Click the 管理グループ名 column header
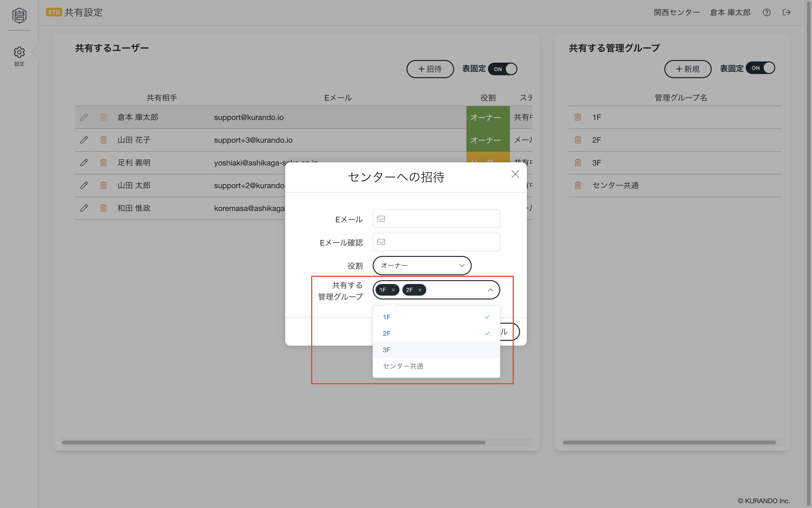Viewport: 812px width, 508px height. [x=681, y=98]
